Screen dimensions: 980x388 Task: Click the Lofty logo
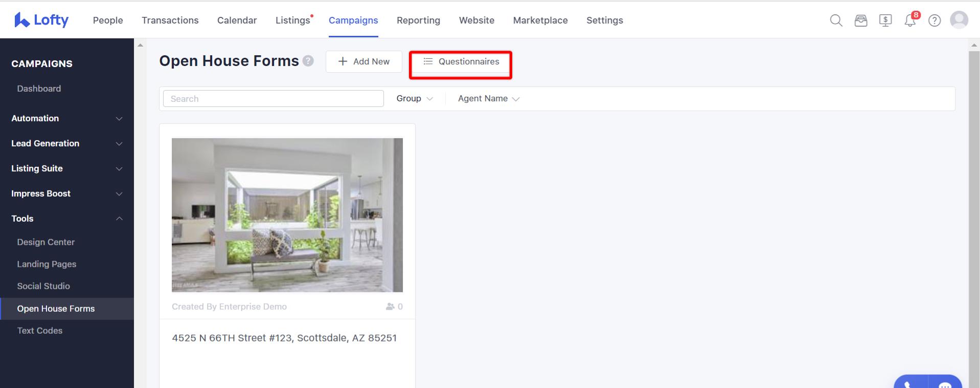pos(41,20)
